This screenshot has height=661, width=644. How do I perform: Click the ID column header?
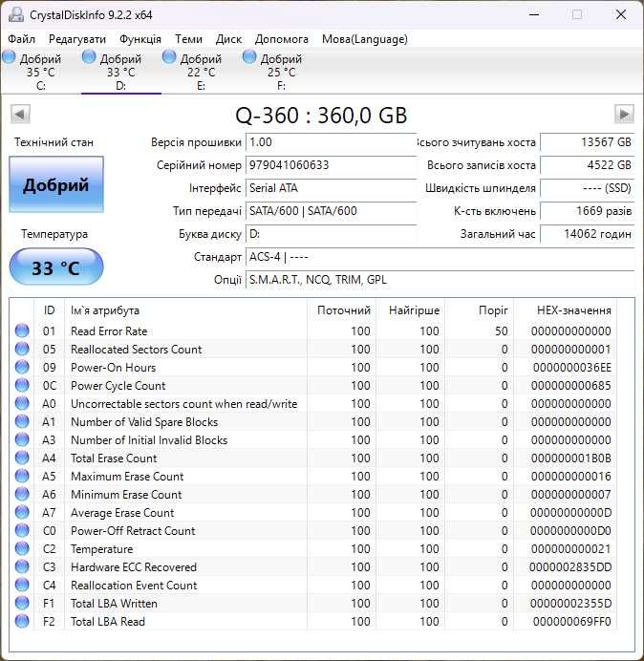coord(50,310)
